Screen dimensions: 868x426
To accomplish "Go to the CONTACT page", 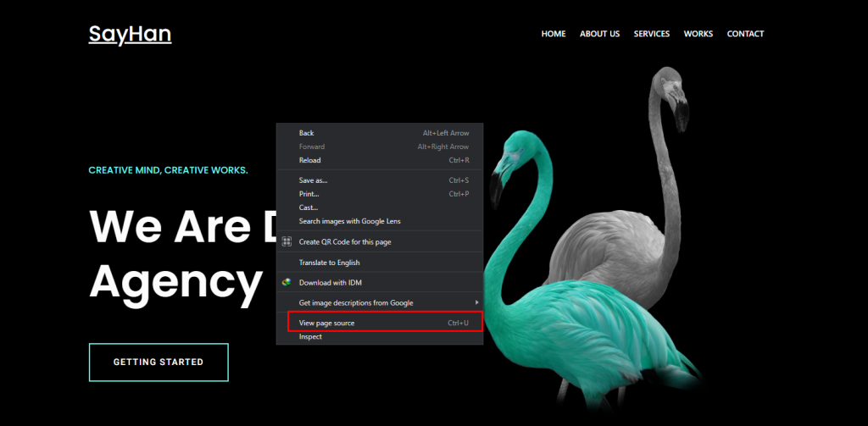I will [745, 34].
